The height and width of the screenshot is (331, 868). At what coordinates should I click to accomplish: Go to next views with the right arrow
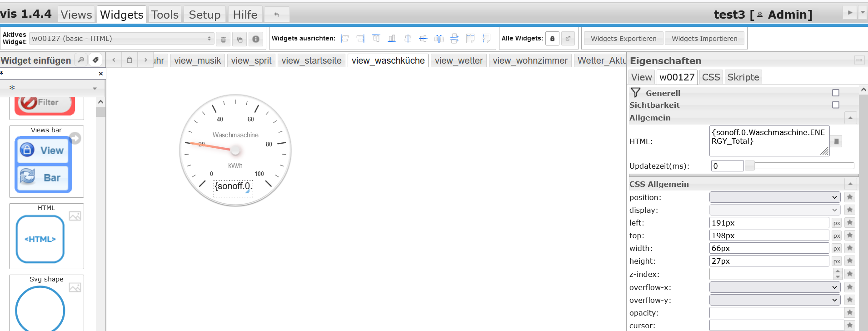(145, 60)
